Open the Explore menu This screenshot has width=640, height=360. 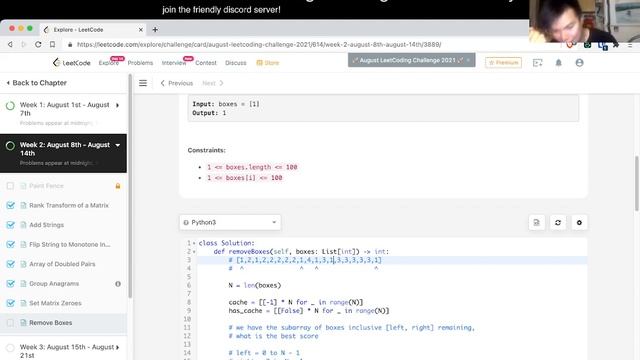click(109, 63)
